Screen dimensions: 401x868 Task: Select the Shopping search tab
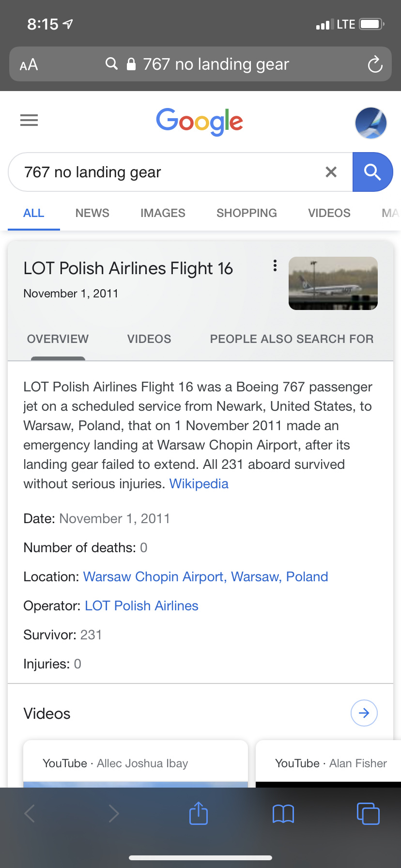[247, 213]
